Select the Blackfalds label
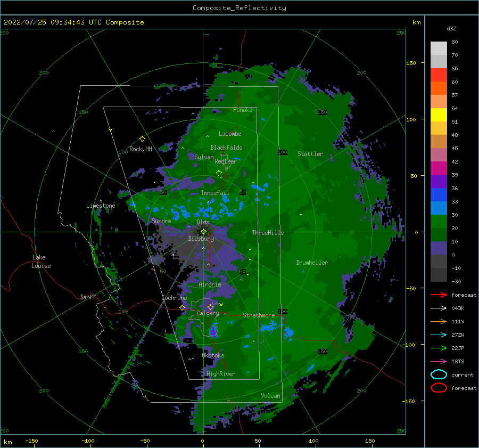 coord(226,148)
